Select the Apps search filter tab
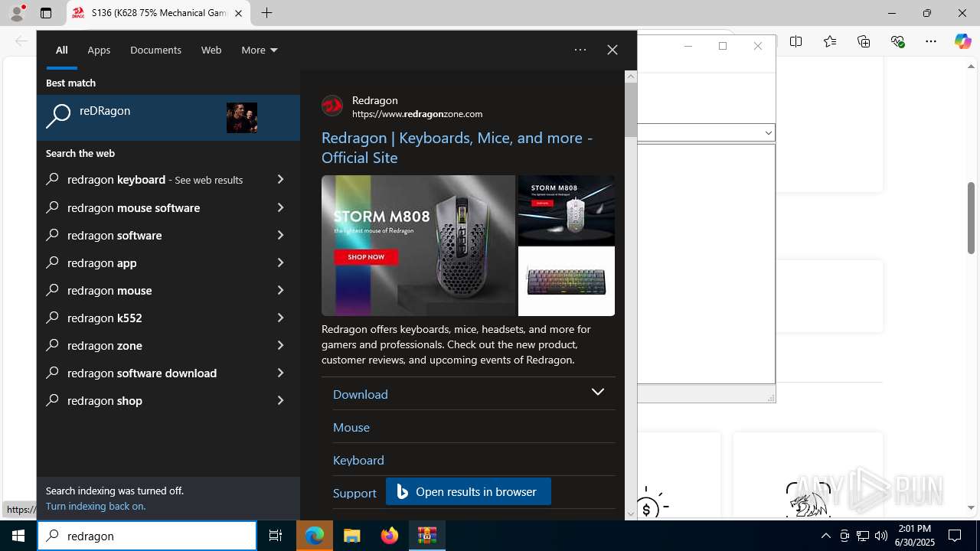 (99, 50)
